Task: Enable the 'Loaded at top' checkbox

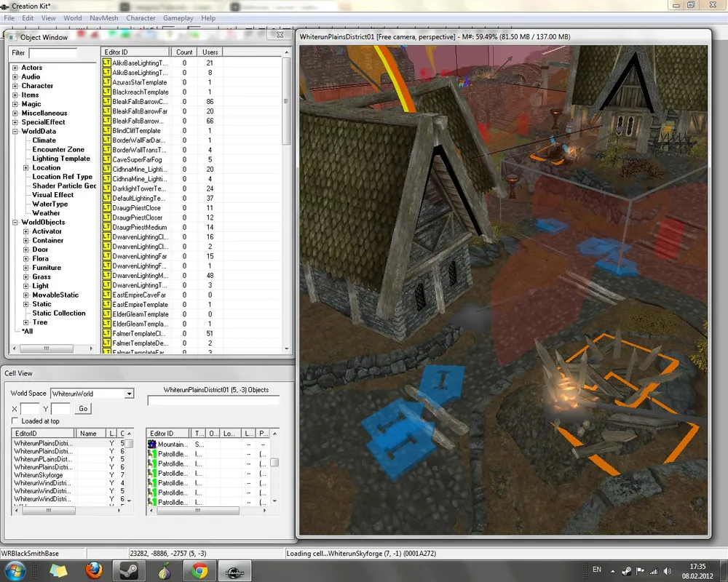Action: tap(15, 421)
